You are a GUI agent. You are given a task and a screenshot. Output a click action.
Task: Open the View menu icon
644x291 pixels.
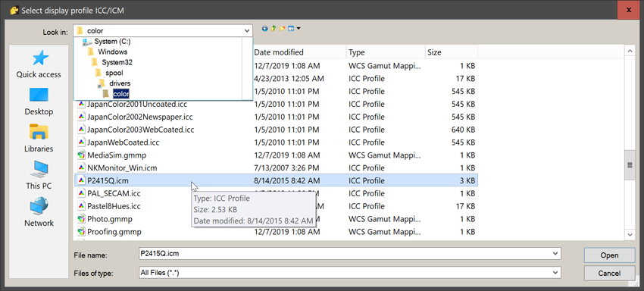coord(291,29)
